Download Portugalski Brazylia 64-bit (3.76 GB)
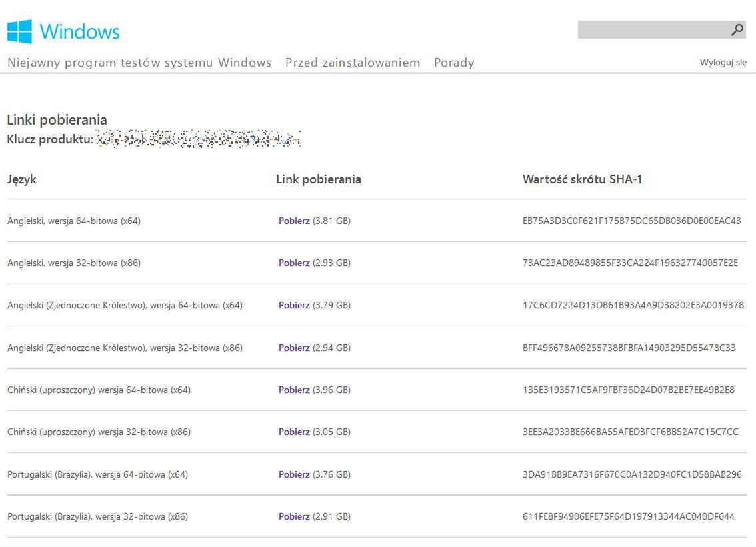The image size is (756, 547). point(294,474)
